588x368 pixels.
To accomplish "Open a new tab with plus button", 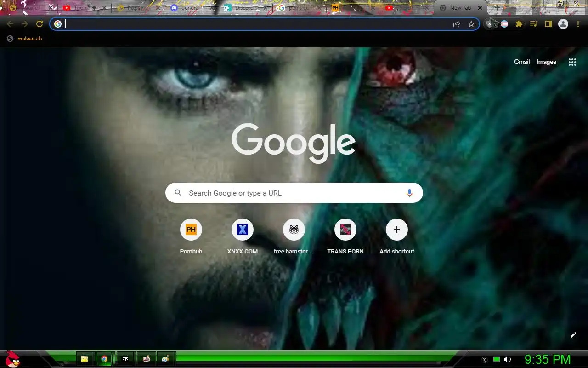I will coord(497,8).
